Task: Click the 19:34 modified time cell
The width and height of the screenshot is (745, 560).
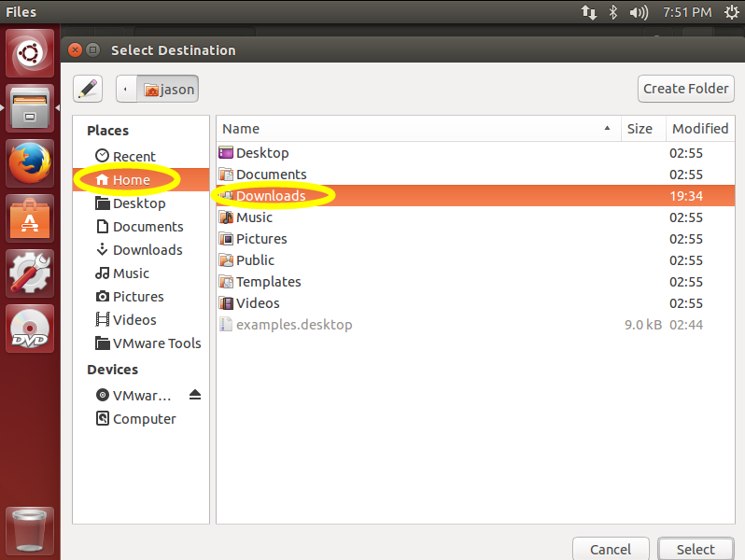Action: point(685,196)
